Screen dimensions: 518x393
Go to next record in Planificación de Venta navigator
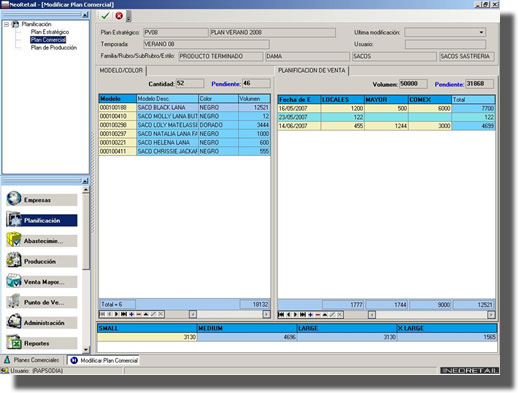[x=295, y=315]
